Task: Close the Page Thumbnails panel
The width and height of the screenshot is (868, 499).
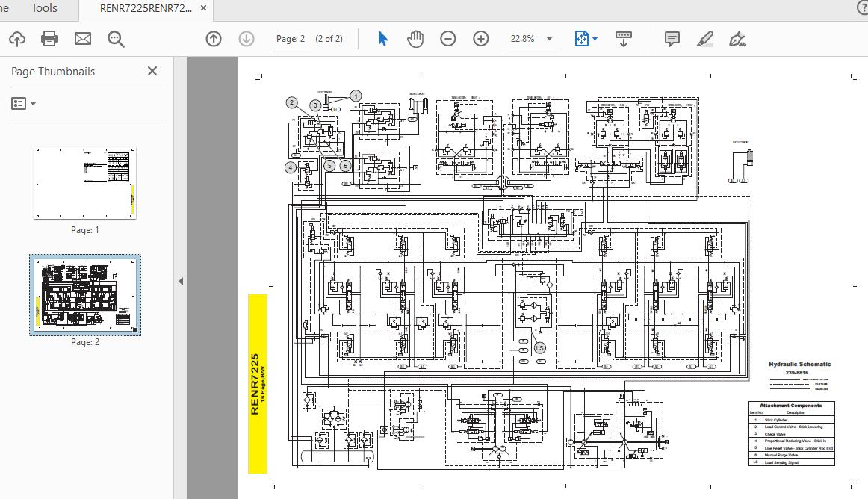Action: pos(152,71)
